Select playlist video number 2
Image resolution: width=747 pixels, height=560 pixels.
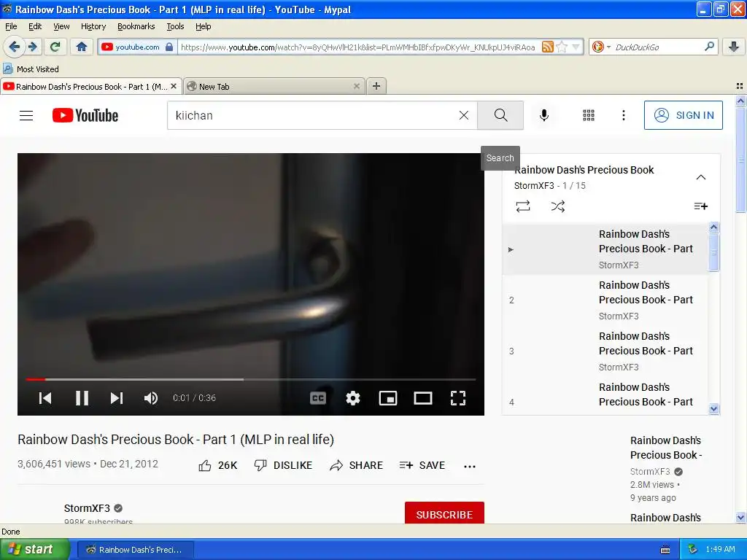[x=605, y=300]
